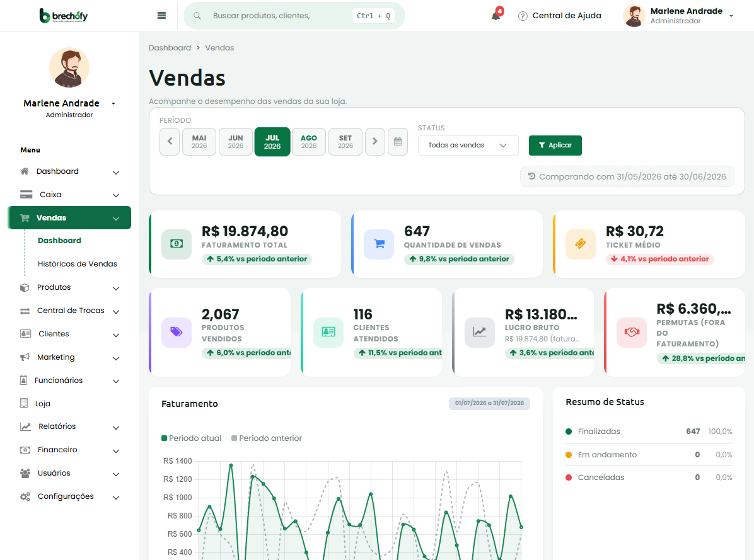Click the Produtos box icon
Image resolution: width=754 pixels, height=560 pixels.
25,287
